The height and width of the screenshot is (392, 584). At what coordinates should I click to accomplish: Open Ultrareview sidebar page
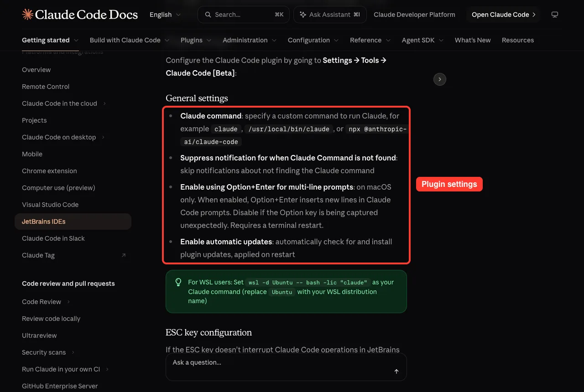[x=73, y=335]
